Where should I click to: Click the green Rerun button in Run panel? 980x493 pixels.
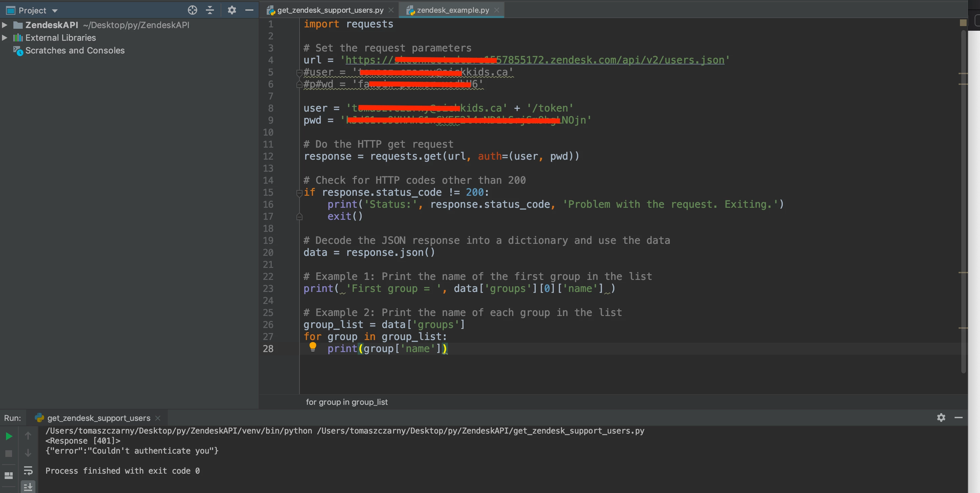(x=9, y=436)
